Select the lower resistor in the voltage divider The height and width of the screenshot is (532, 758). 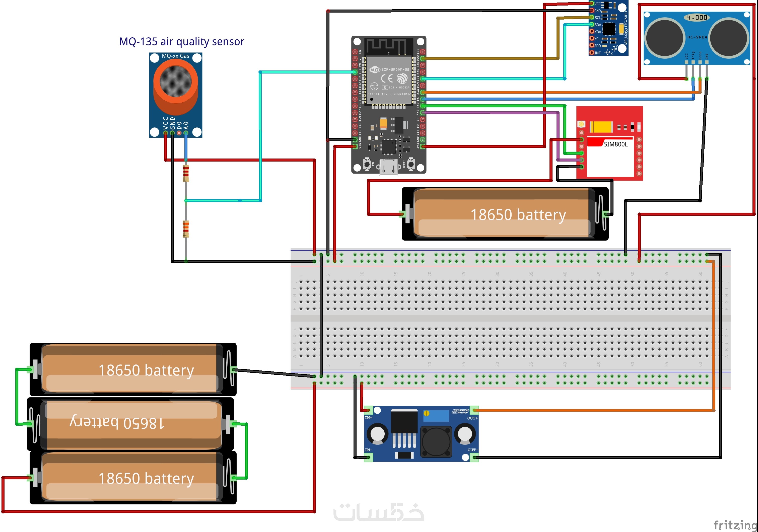coord(186,229)
